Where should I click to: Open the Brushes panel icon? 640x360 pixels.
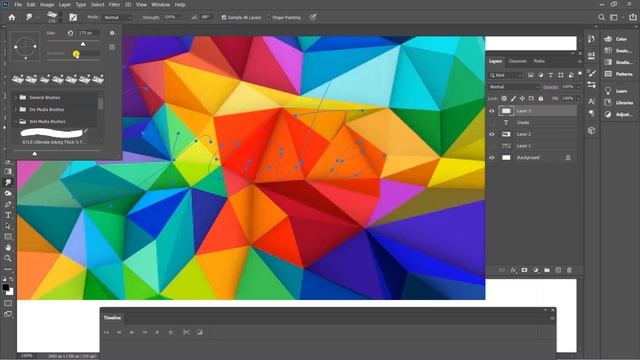tap(591, 73)
